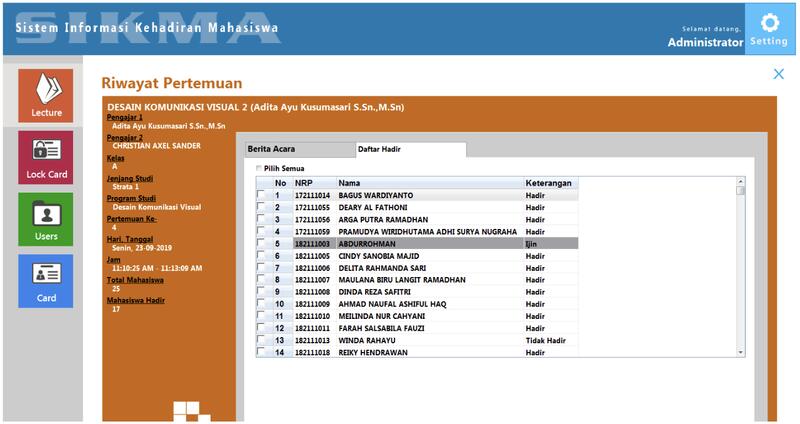Click the Pengajar 1 label
Screen dimensions: 800x424
(x=124, y=117)
